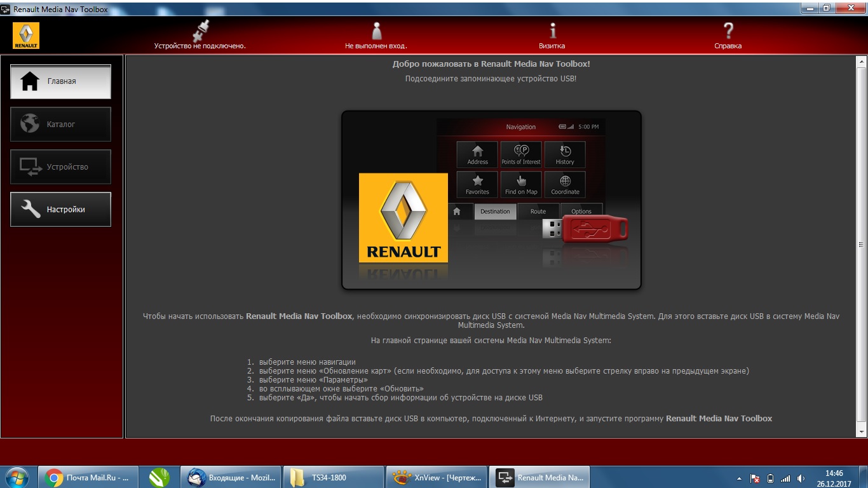Image resolution: width=868 pixels, height=488 pixels.
Task: Open the 'Каталог' sidebar button
Action: click(60, 124)
